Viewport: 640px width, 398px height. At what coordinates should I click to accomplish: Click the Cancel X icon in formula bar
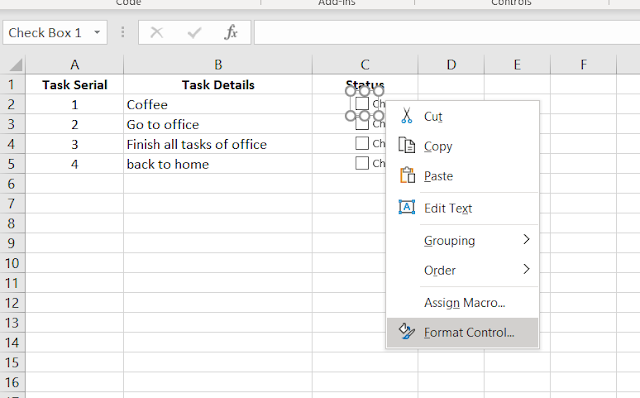(x=157, y=32)
